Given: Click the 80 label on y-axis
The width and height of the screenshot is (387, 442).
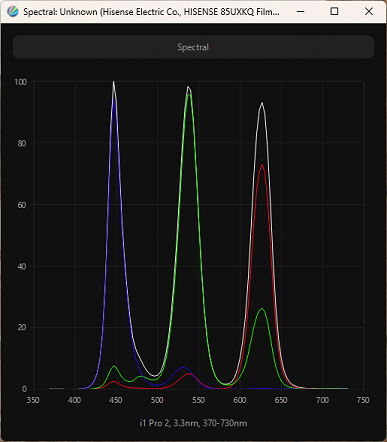Looking at the screenshot, I should [22, 143].
